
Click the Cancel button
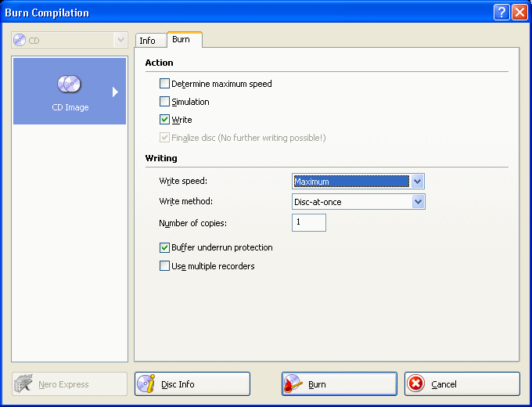[x=462, y=384]
